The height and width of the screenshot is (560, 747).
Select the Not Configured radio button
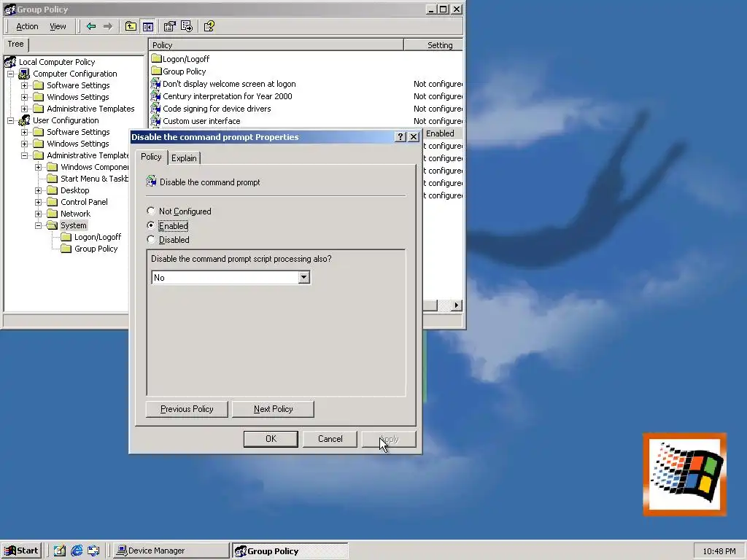151,211
